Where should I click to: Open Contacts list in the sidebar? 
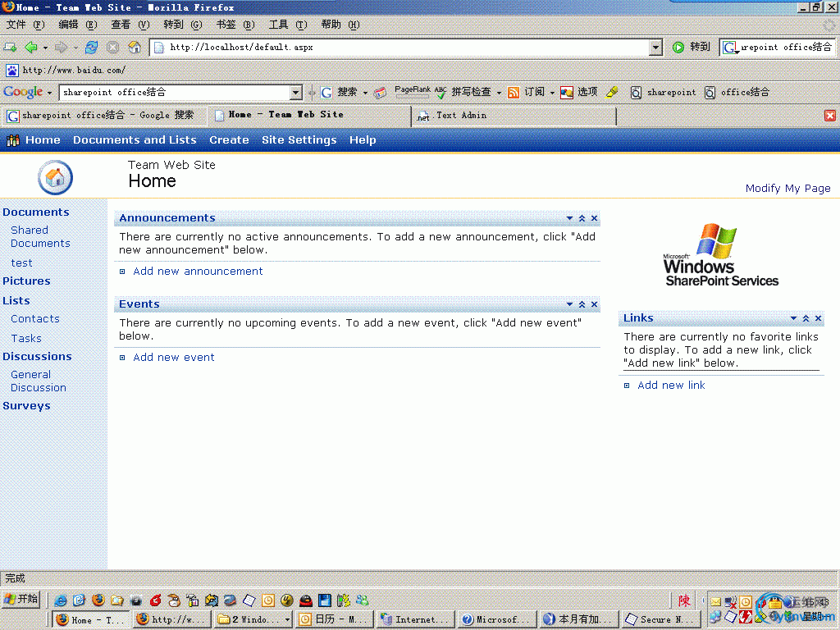(x=34, y=319)
